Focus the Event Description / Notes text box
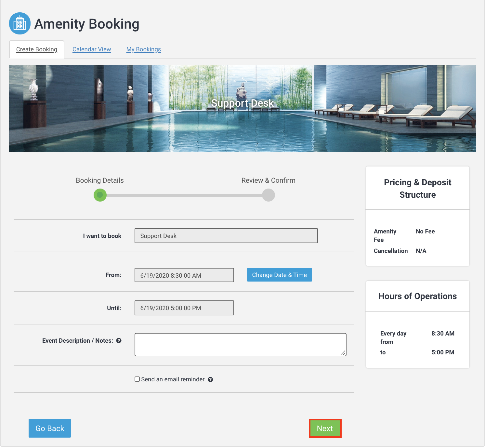This screenshot has height=448, width=485. pos(240,344)
